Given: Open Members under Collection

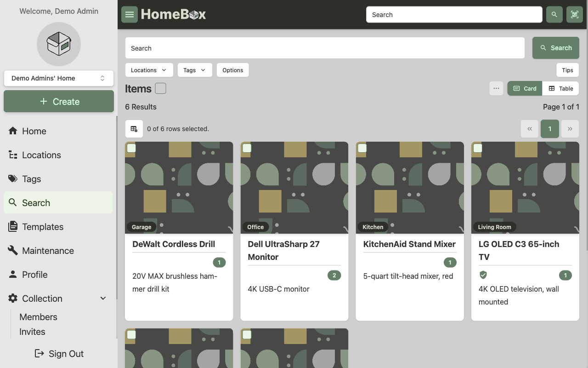Looking at the screenshot, I should (x=39, y=317).
